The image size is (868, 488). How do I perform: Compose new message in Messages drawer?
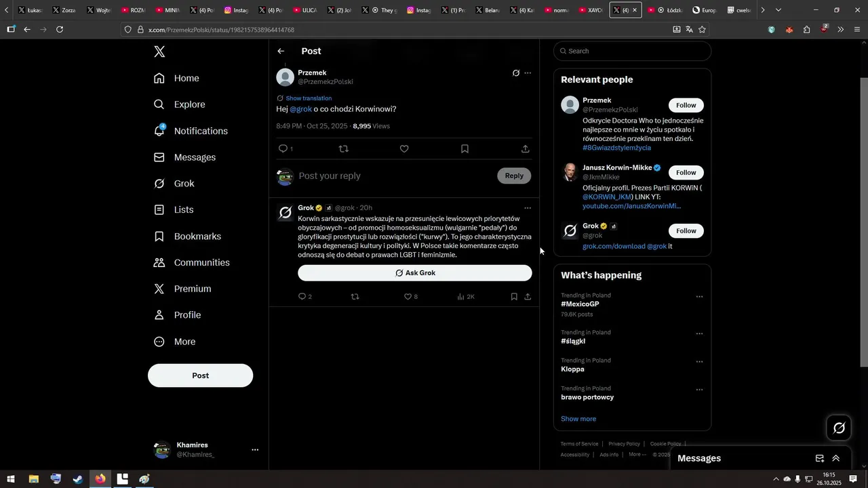pyautogui.click(x=819, y=459)
